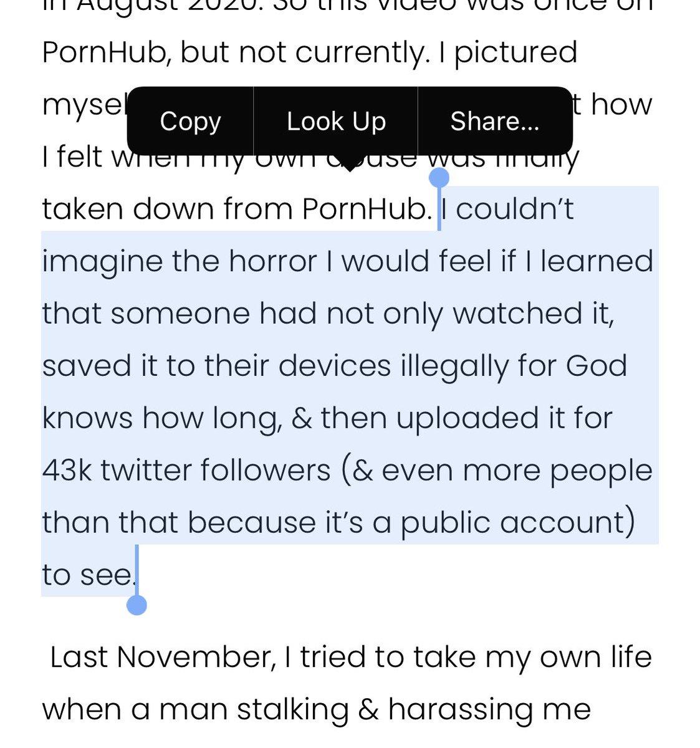Viewport: 700px width, 748px height.
Task: Choose Look Up from the popup menu
Action: (x=336, y=121)
